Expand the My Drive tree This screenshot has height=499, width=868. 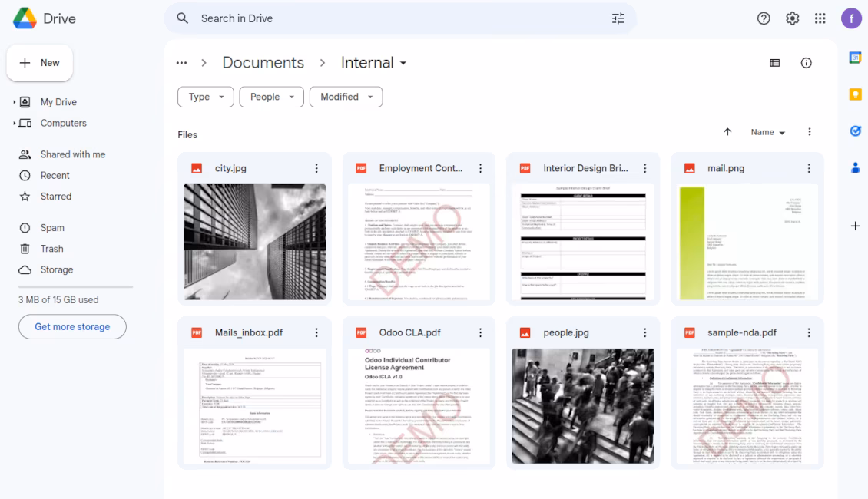pyautogui.click(x=15, y=102)
